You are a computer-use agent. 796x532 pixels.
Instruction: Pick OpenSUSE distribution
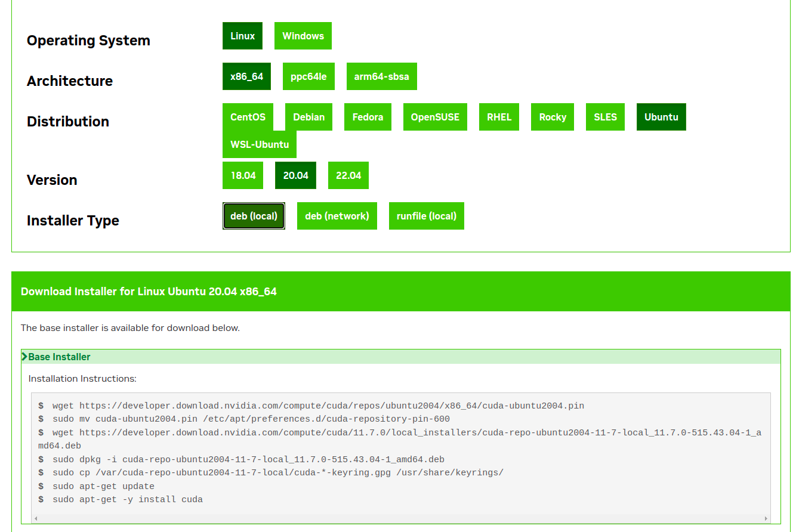[435, 117]
